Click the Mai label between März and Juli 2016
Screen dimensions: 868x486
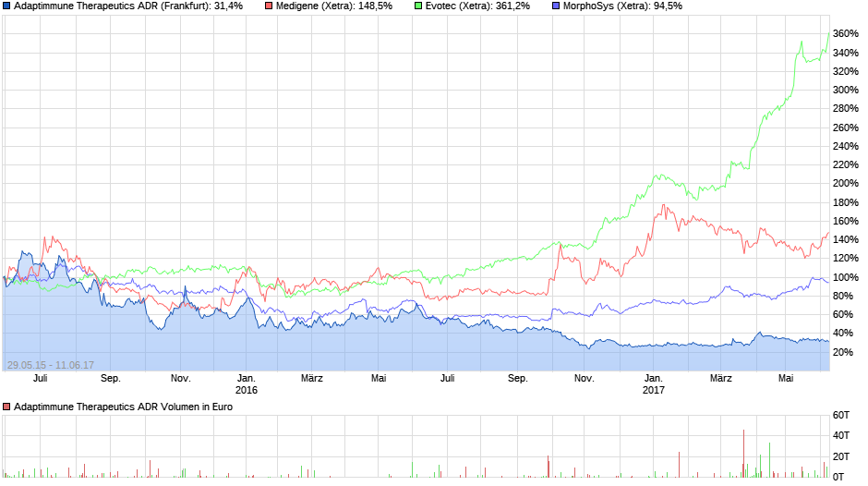point(379,378)
